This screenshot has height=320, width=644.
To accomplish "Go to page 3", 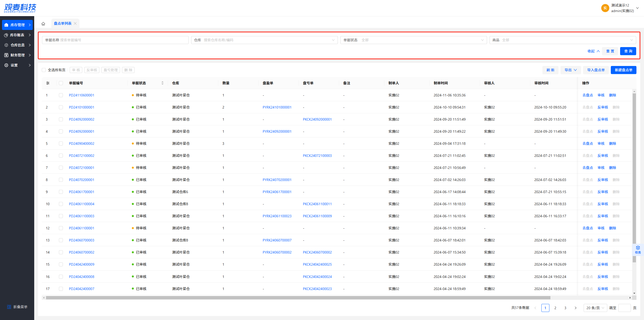I will tap(565, 308).
